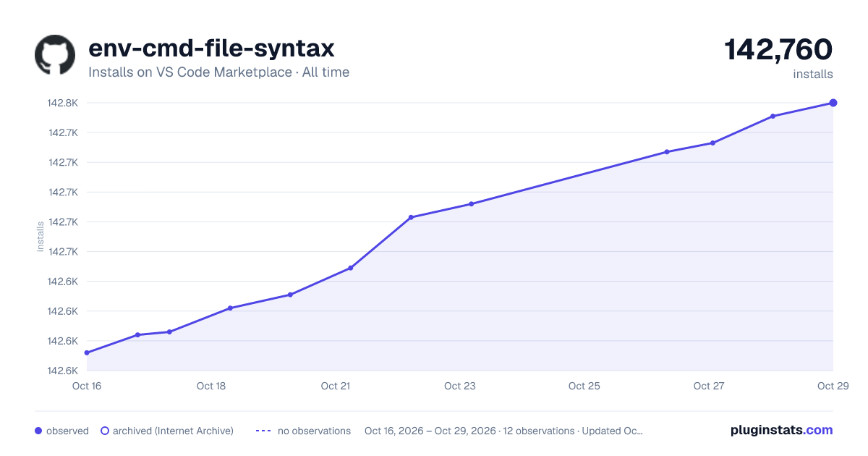Image resolution: width=868 pixels, height=456 pixels.
Task: Click the 'Oct 27' x-axis label
Action: [709, 386]
